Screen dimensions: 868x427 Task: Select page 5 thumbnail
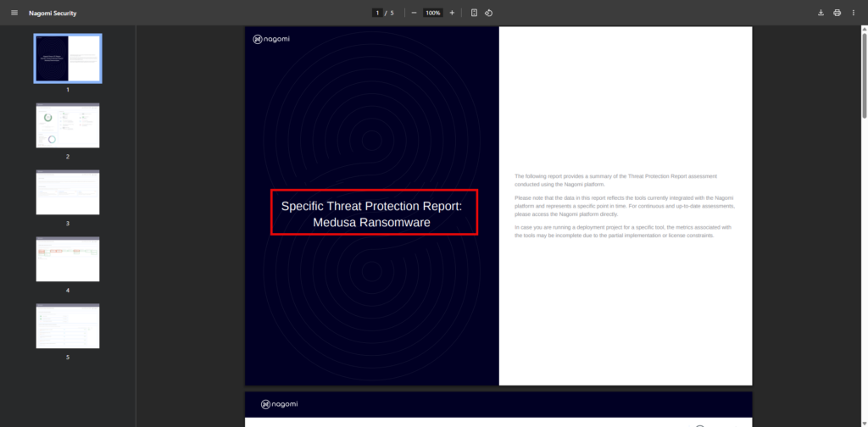pyautogui.click(x=68, y=326)
